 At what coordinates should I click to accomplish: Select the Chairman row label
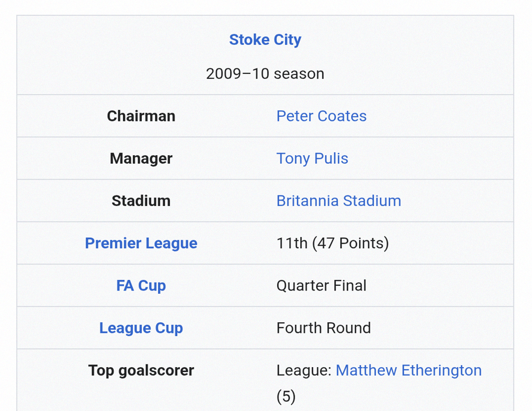point(141,116)
